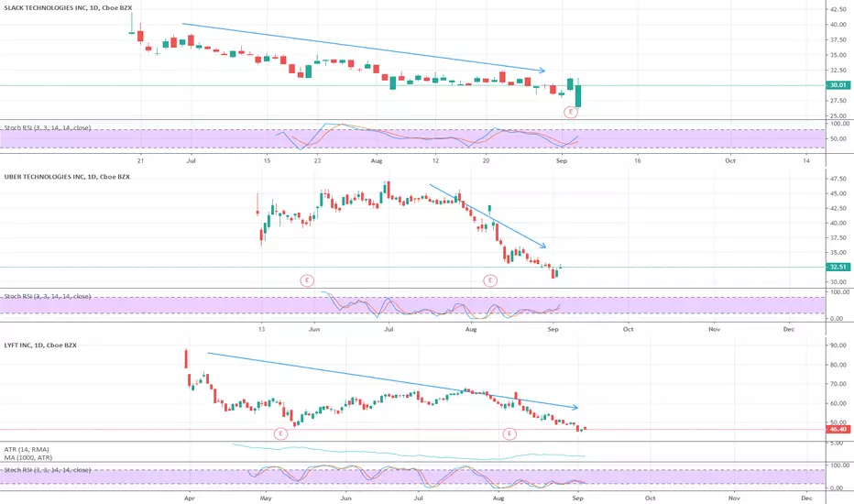The height and width of the screenshot is (504, 854).
Task: Select the LYFT INC chart title
Action: [40, 345]
